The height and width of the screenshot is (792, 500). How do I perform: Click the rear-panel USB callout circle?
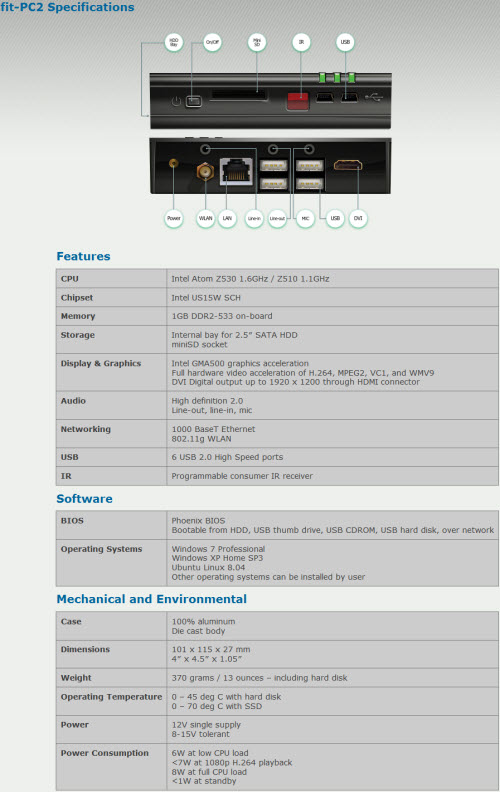coord(335,219)
